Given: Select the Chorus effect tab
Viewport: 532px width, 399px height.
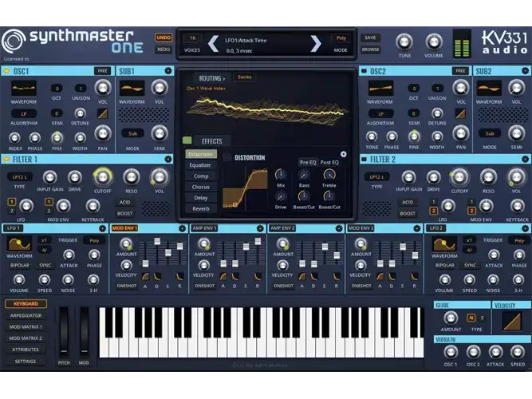Looking at the screenshot, I should pos(200,187).
